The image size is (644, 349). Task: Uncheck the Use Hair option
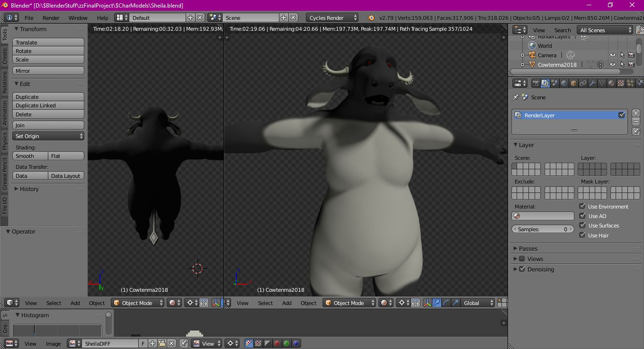click(582, 235)
